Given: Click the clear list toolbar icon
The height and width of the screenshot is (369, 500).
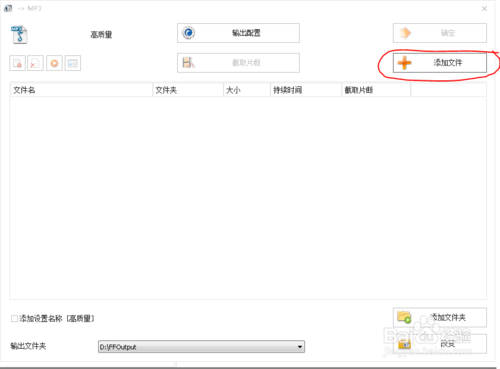Looking at the screenshot, I should (x=35, y=63).
